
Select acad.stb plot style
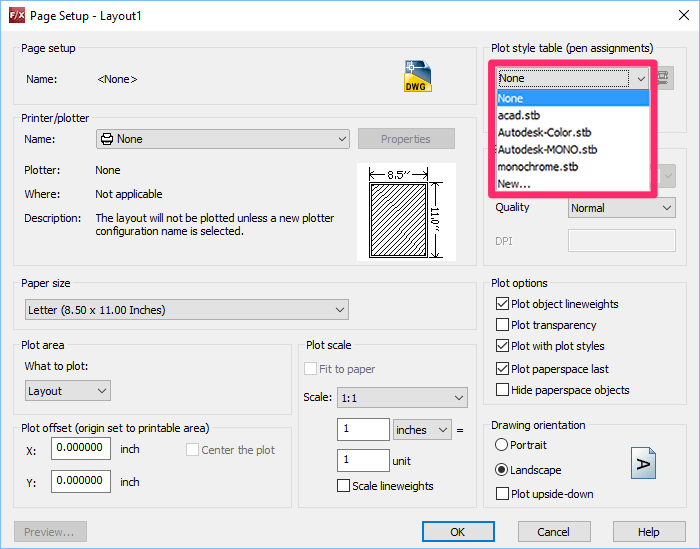pos(573,115)
